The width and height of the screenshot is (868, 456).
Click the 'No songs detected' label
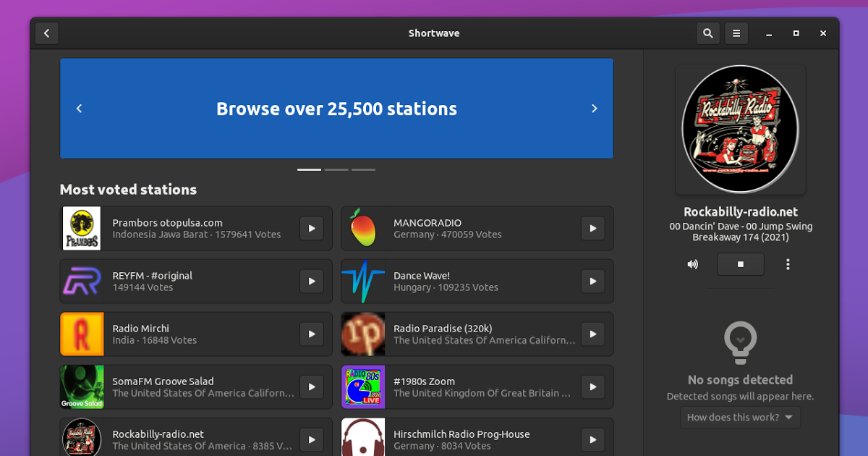tap(740, 380)
